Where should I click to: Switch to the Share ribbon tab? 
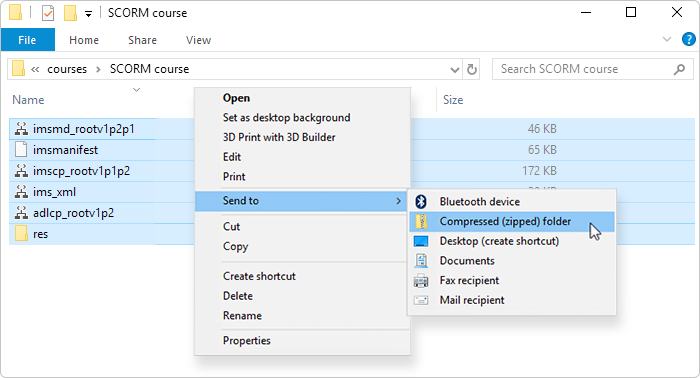[142, 40]
